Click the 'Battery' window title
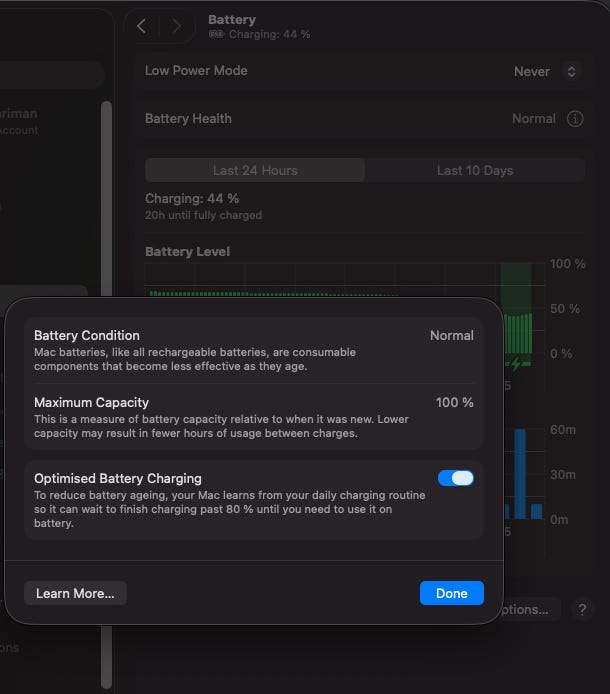 click(232, 19)
